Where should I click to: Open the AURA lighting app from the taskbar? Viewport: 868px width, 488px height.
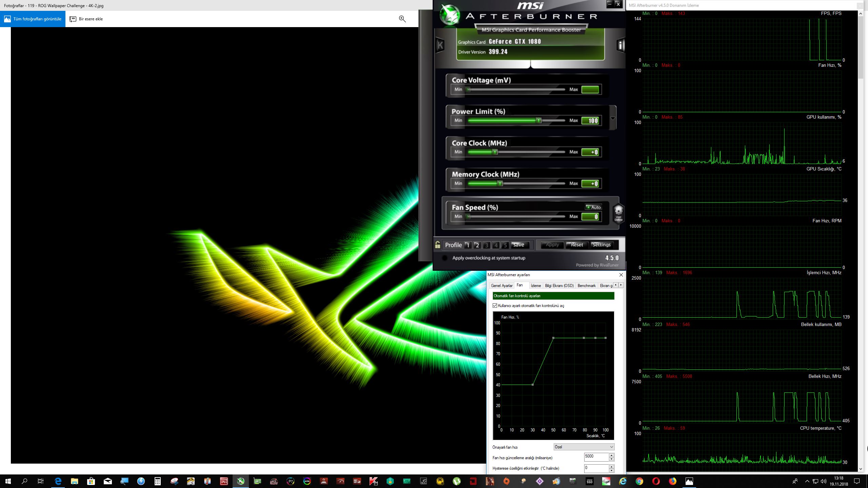click(x=307, y=481)
